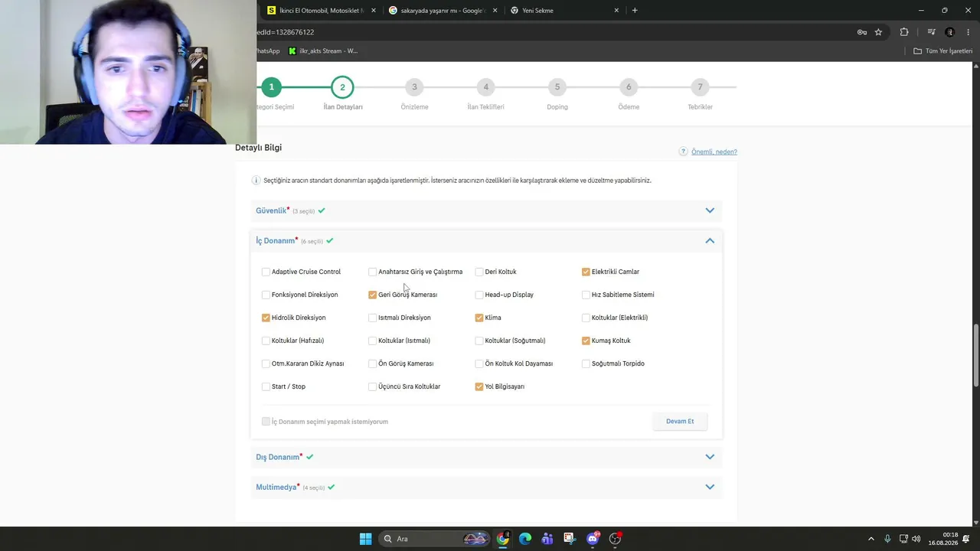This screenshot has width=980, height=551.
Task: Uncheck Yol Bilgisayarı
Action: 479,386
